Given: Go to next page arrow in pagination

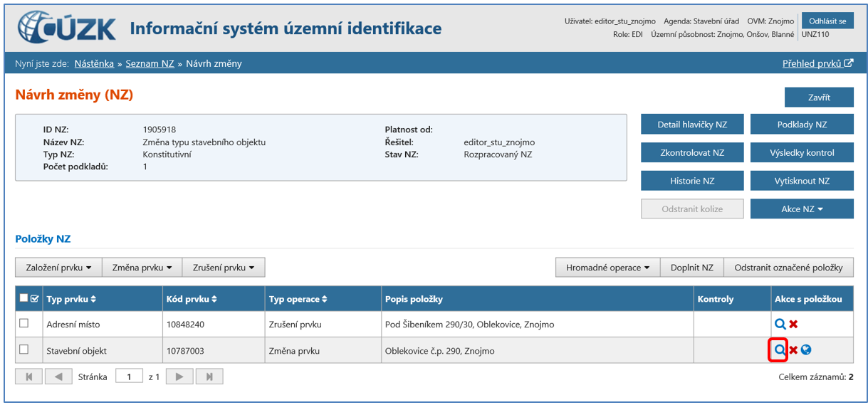Looking at the screenshot, I should coord(181,377).
